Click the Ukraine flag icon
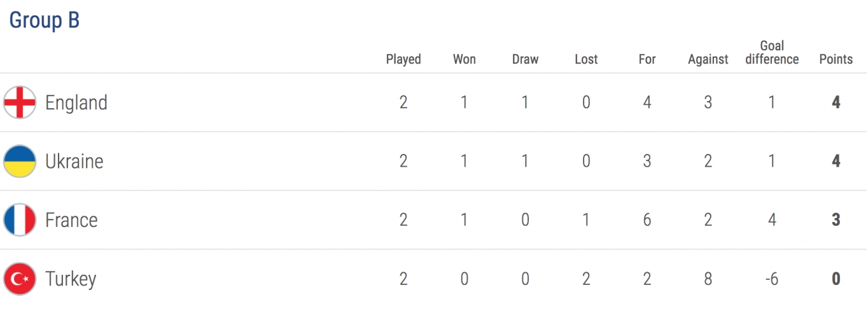Image resolution: width=868 pixels, height=318 pixels. click(x=20, y=161)
